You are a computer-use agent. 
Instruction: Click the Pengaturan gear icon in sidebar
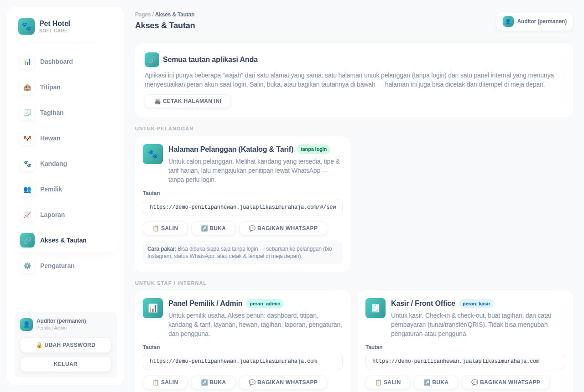[x=27, y=266]
